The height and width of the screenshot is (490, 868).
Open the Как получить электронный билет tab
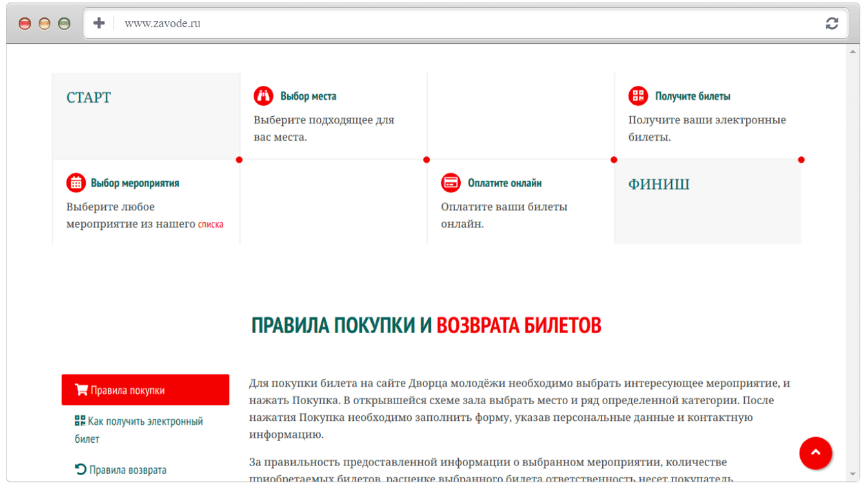point(145,430)
